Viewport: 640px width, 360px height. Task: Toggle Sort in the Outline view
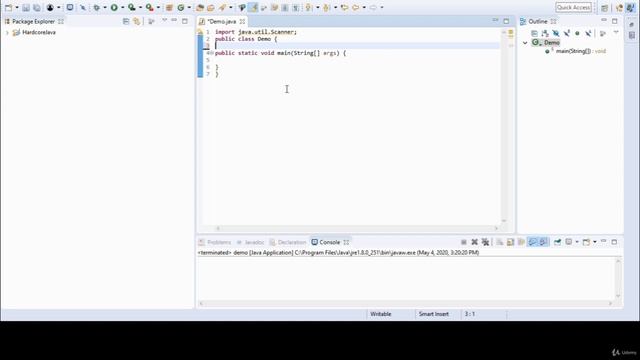[x=545, y=33]
